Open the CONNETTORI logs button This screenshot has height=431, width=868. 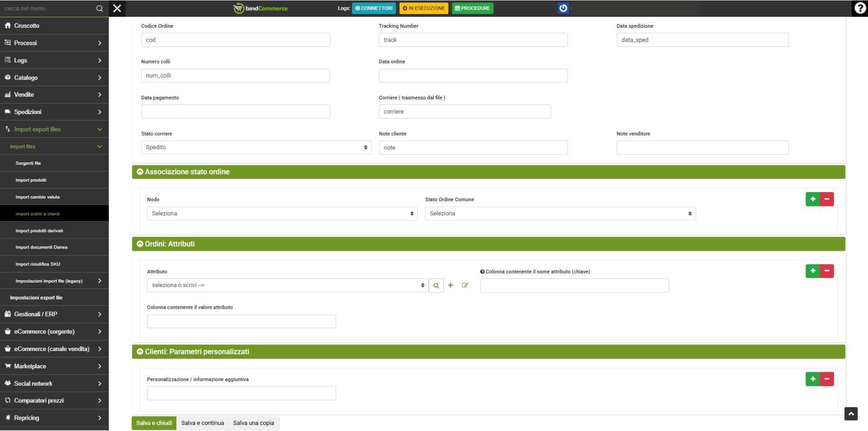(x=374, y=8)
